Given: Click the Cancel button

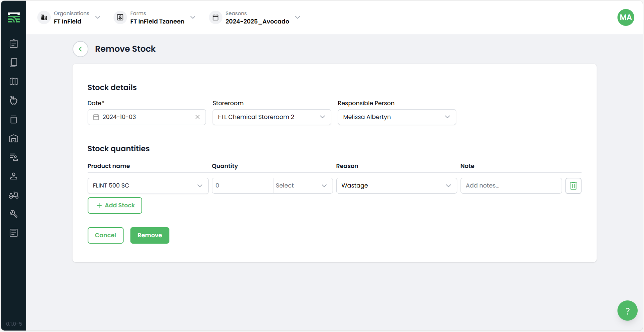Looking at the screenshot, I should [105, 235].
